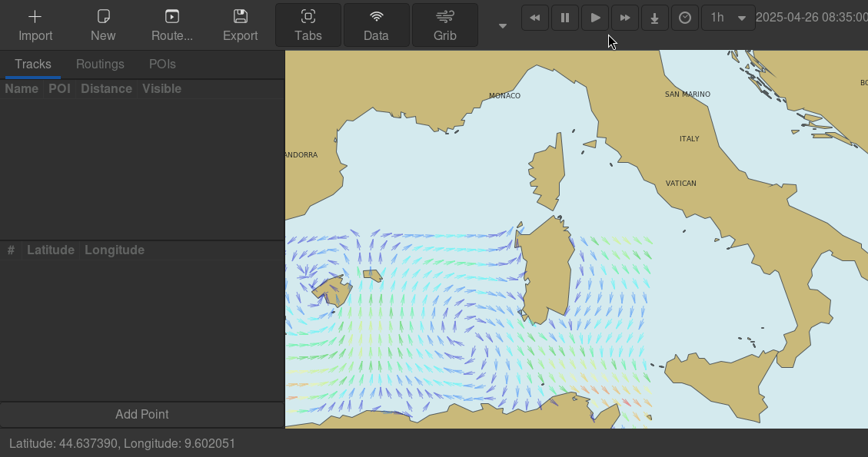Expand the toolbar overflow arrow
Image resolution: width=868 pixels, height=457 pixels.
pos(503,26)
